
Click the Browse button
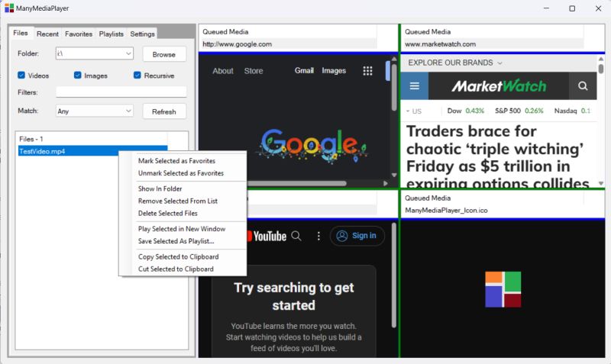pos(164,54)
